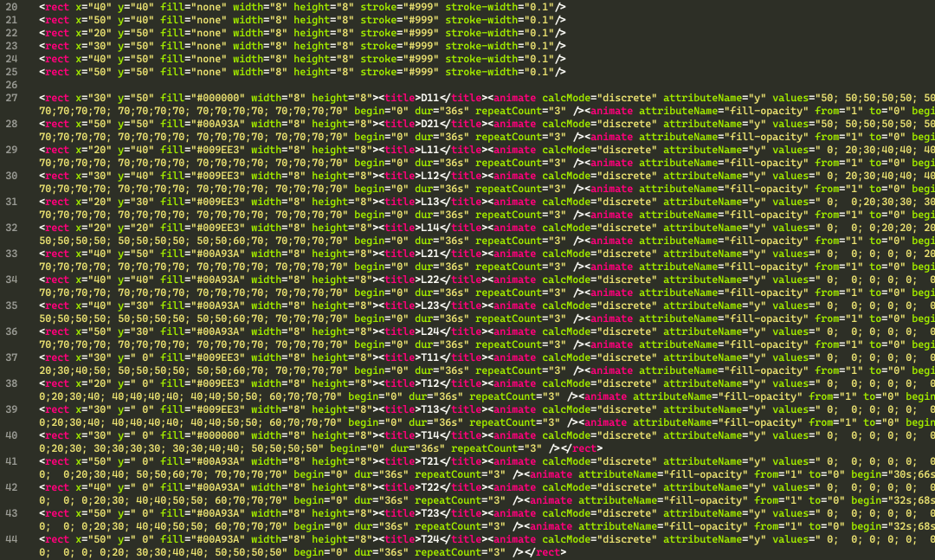The image size is (935, 560).
Task: Place cursor in the D11 title text
Action: tap(428, 98)
